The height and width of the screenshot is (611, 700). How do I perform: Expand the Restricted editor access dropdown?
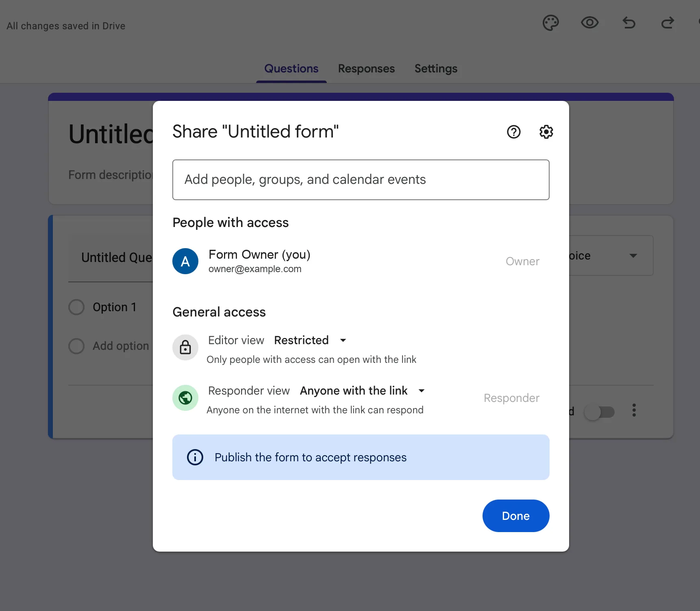(311, 340)
